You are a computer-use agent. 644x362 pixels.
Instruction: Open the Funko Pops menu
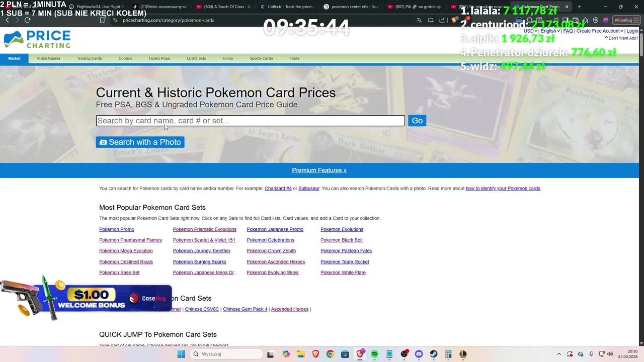click(159, 58)
